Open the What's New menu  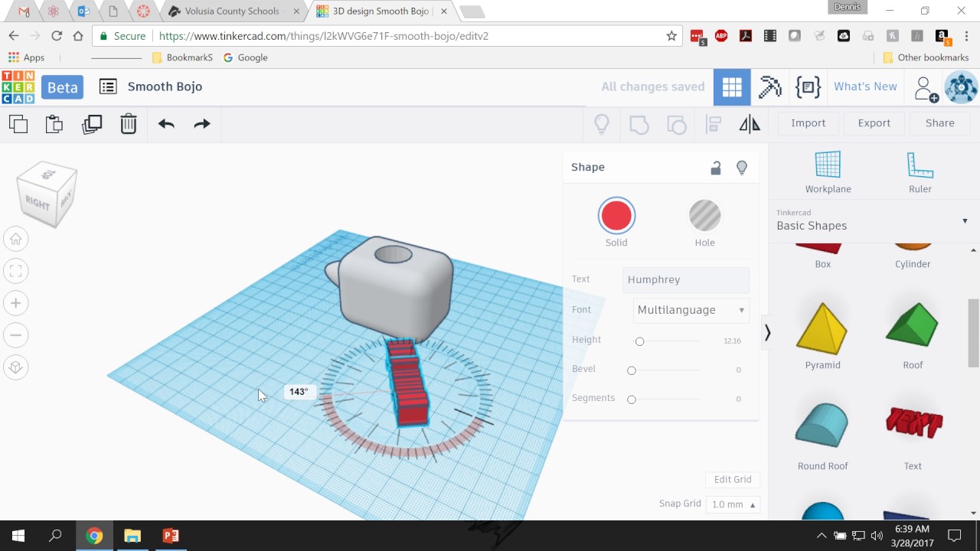(865, 86)
